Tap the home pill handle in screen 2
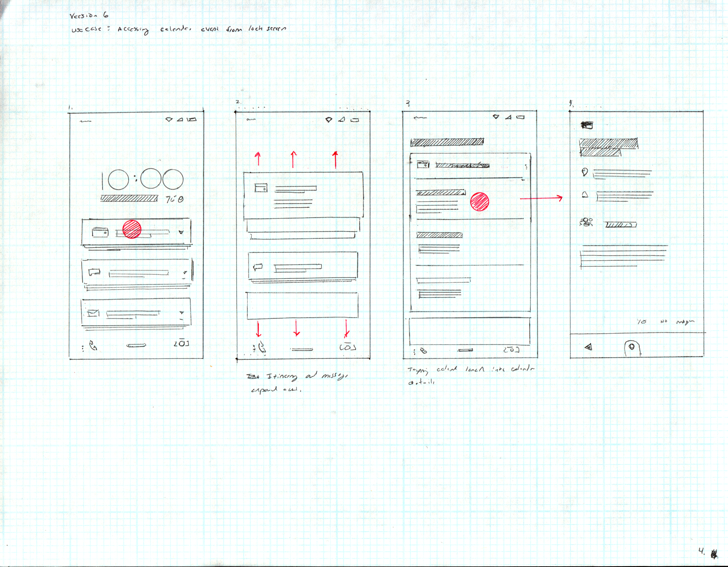The width and height of the screenshot is (728, 567). click(x=302, y=349)
